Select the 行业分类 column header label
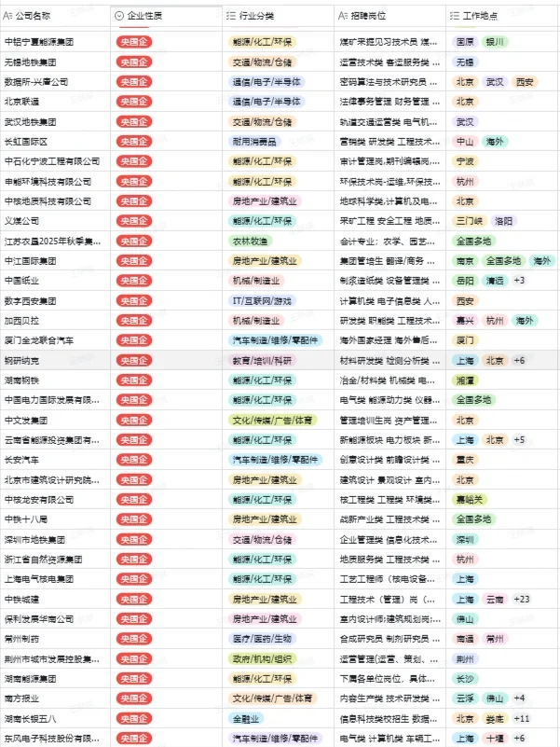The image size is (560, 747). point(256,16)
